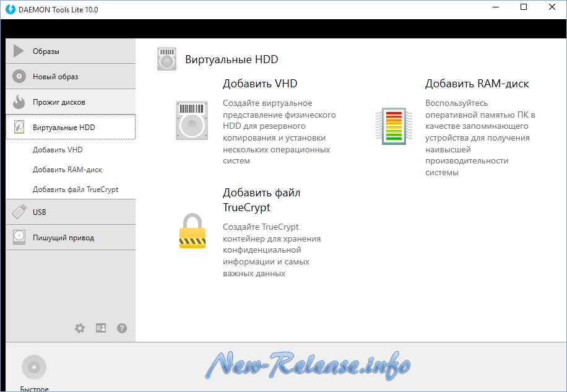This screenshot has width=567, height=392.
Task: Click the USB stick icon in sidebar
Action: [19, 212]
